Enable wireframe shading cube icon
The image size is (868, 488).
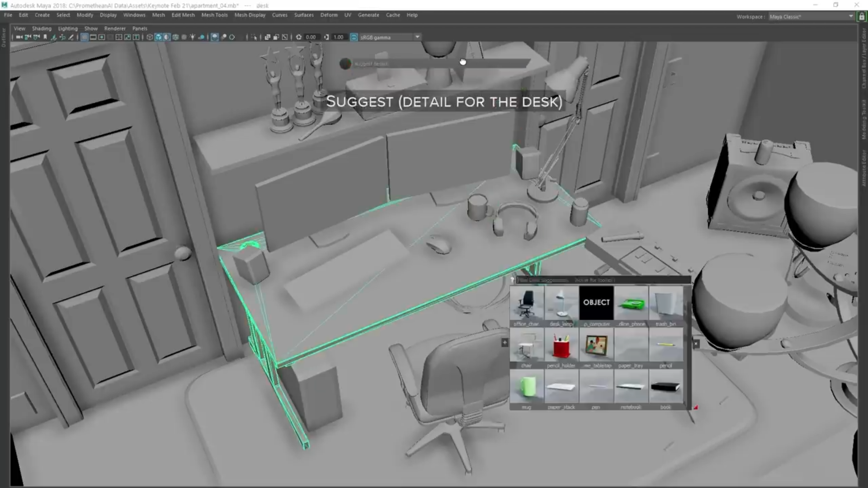click(x=150, y=37)
